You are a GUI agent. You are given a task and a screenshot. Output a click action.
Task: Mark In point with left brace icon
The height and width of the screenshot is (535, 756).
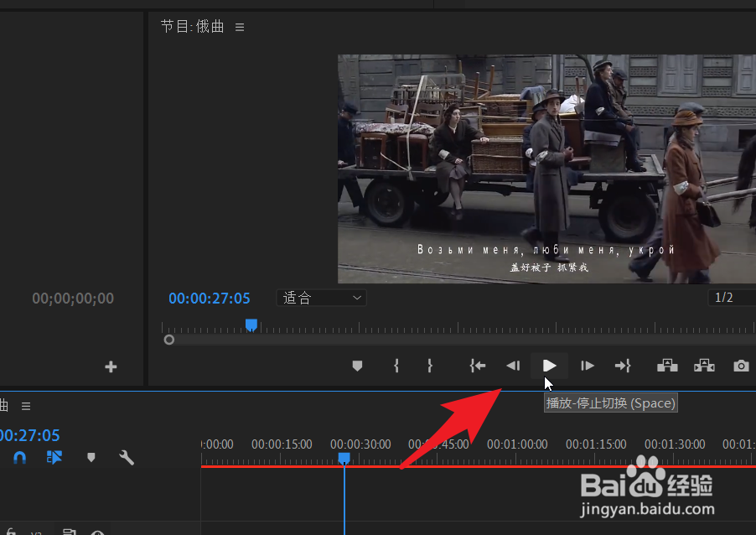pos(396,366)
